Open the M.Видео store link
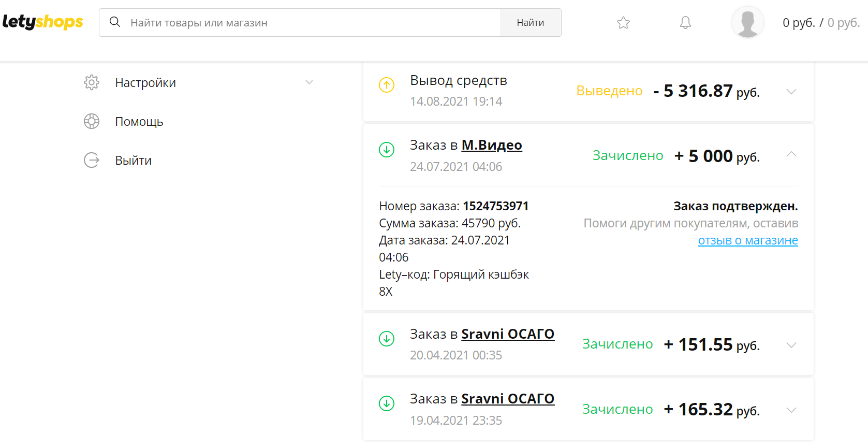The image size is (868, 448). point(491,145)
